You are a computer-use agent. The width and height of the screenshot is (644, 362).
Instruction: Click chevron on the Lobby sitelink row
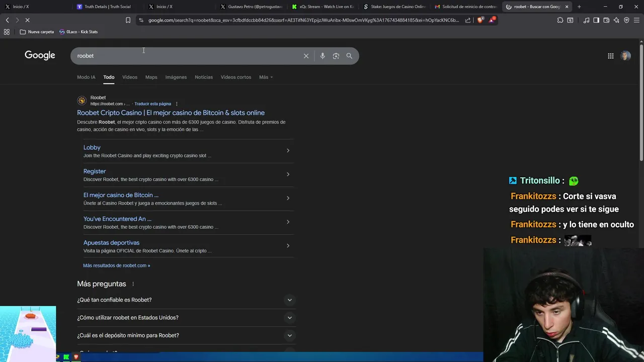pyautogui.click(x=288, y=150)
